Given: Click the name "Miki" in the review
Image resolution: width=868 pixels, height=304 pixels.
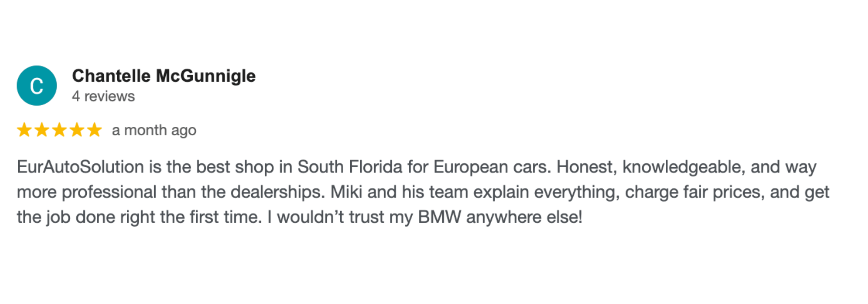Looking at the screenshot, I should tap(346, 192).
